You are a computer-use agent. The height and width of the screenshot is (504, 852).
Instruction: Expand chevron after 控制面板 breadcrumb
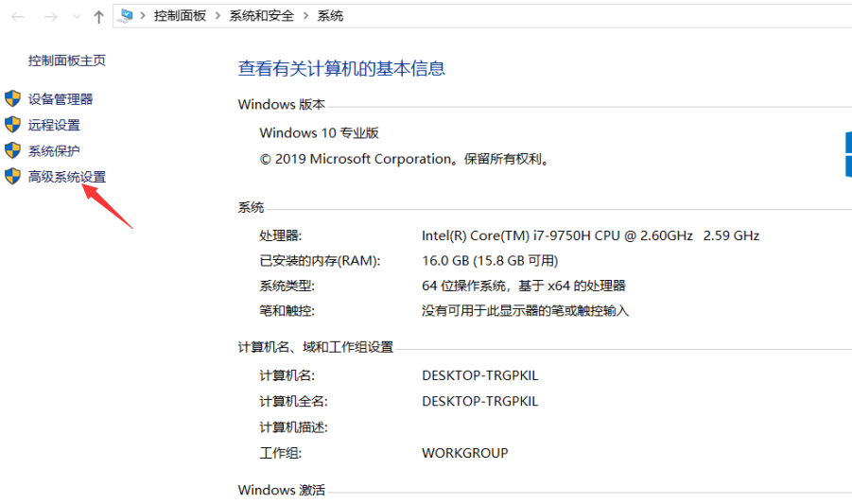coord(217,16)
